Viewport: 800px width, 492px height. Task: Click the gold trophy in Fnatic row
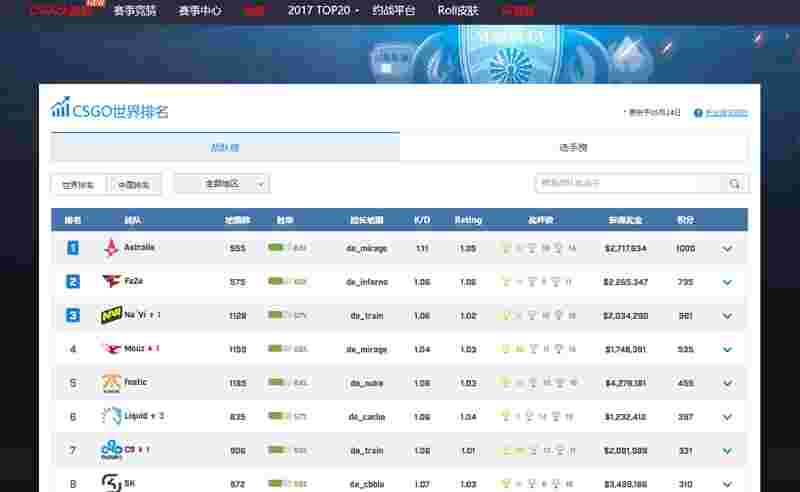coord(506,383)
